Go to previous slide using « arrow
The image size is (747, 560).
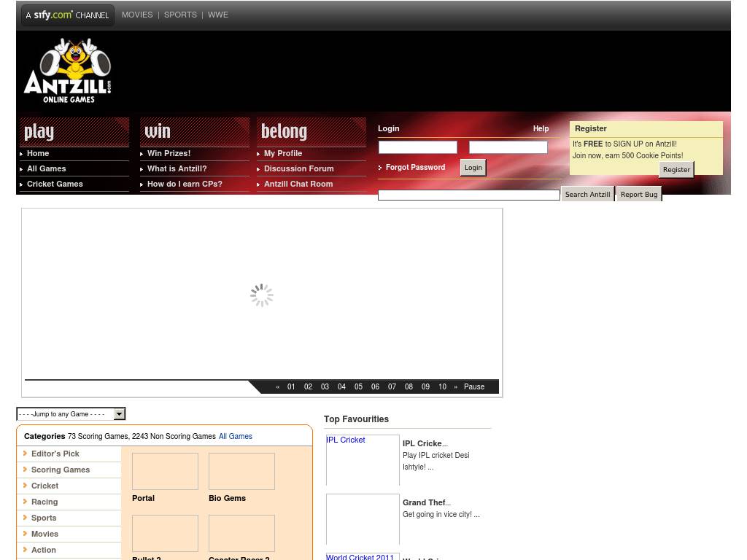[x=278, y=387]
